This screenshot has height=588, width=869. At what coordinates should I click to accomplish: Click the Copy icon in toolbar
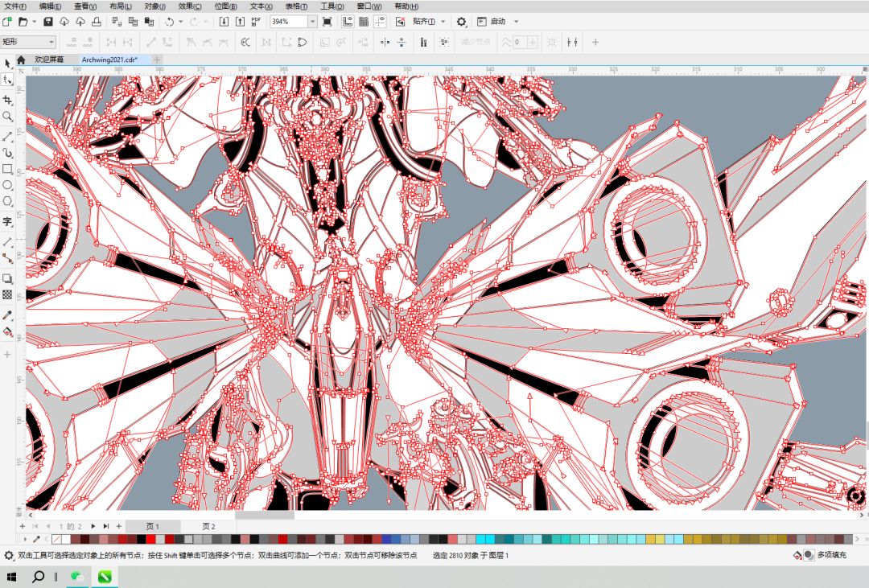(133, 22)
